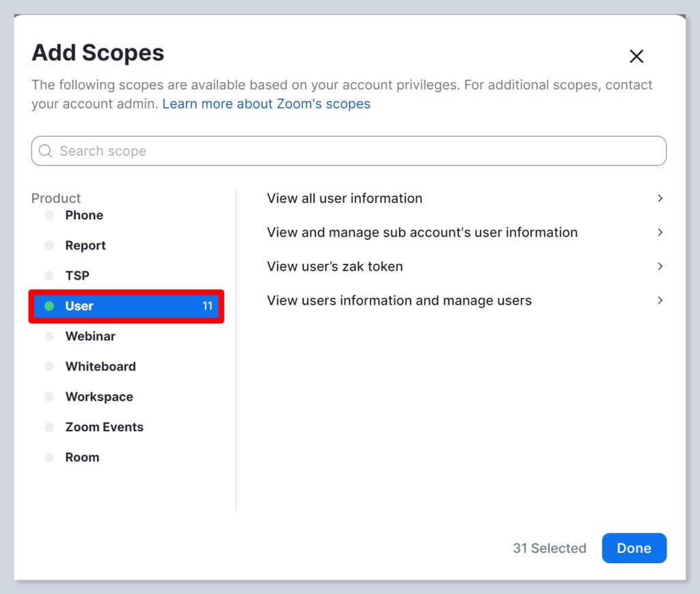Select the Workspace product category
This screenshot has width=700, height=594.
99,396
